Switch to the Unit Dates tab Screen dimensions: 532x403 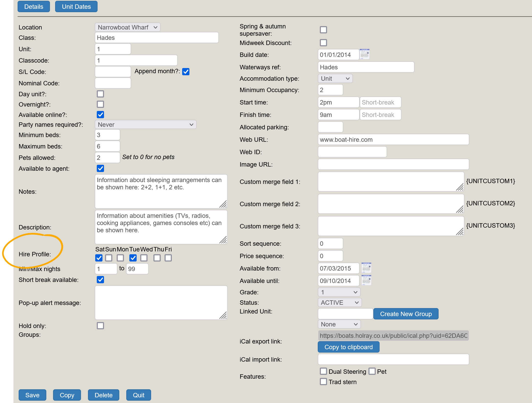click(x=76, y=7)
